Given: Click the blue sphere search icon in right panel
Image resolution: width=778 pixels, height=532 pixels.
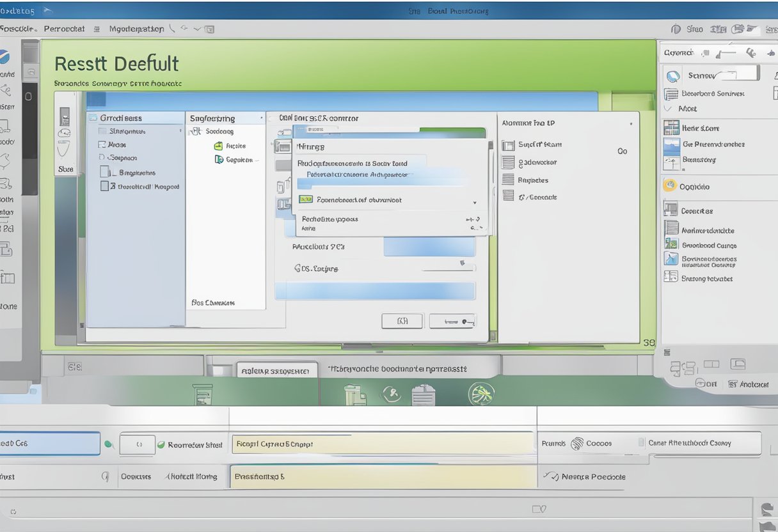Looking at the screenshot, I should pyautogui.click(x=672, y=75).
